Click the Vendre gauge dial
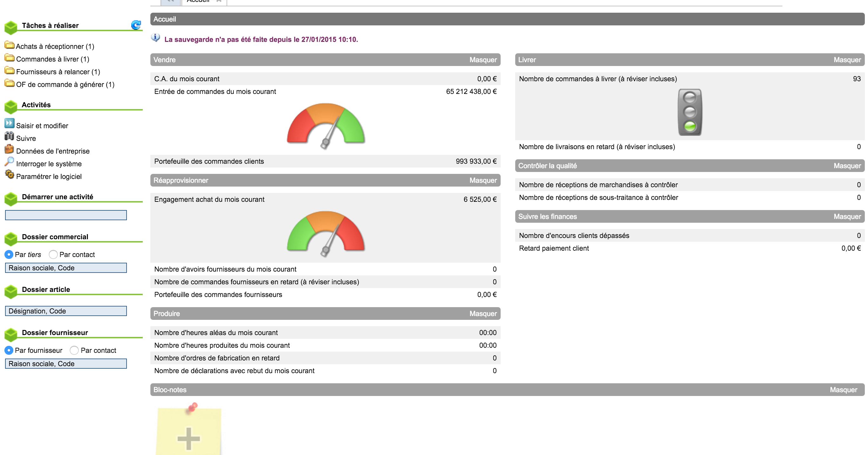Screen dimensions: 868x455 pyautogui.click(x=325, y=126)
